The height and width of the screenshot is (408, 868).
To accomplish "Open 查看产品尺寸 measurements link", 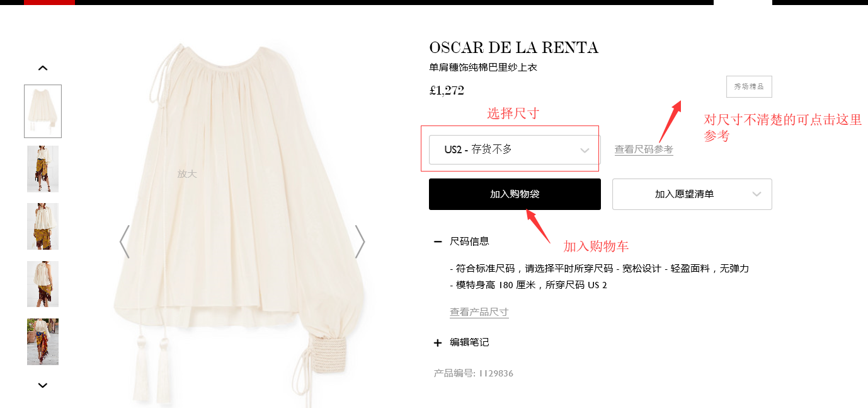I will coord(479,312).
